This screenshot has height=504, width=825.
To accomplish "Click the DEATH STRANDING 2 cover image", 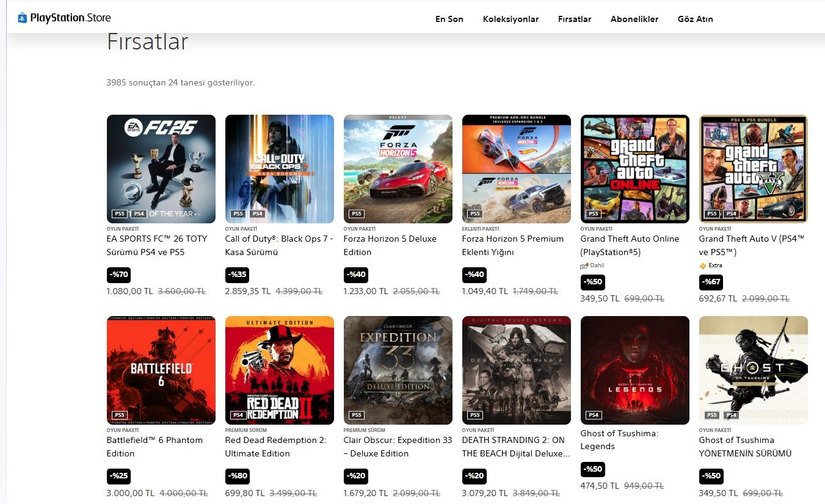I will click(516, 370).
